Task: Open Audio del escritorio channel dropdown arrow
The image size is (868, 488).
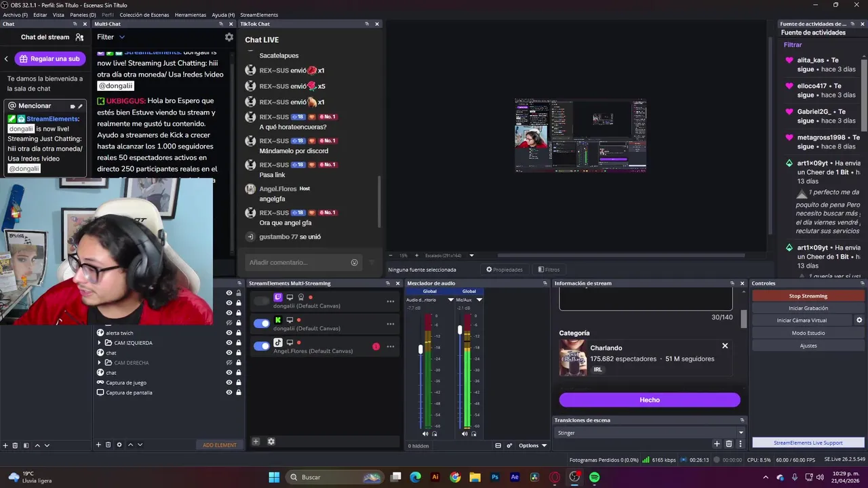Action: coord(451,300)
